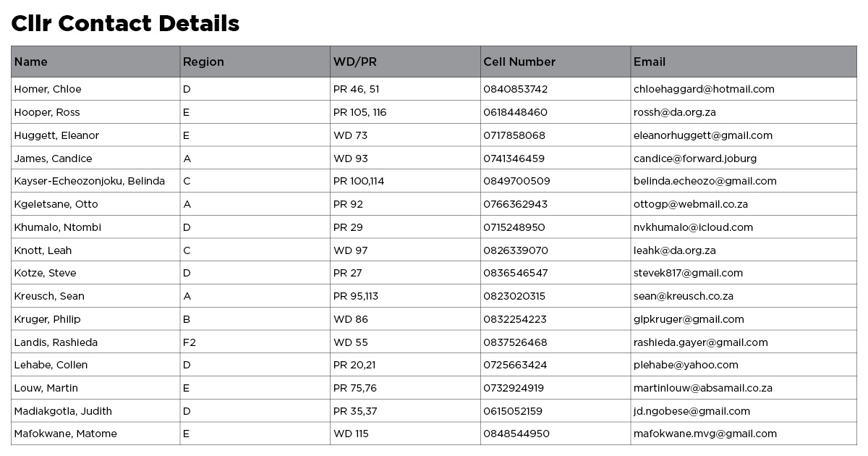Click email stevek817@gmail.com
Viewport: 868px width, 456px height.
(688, 273)
